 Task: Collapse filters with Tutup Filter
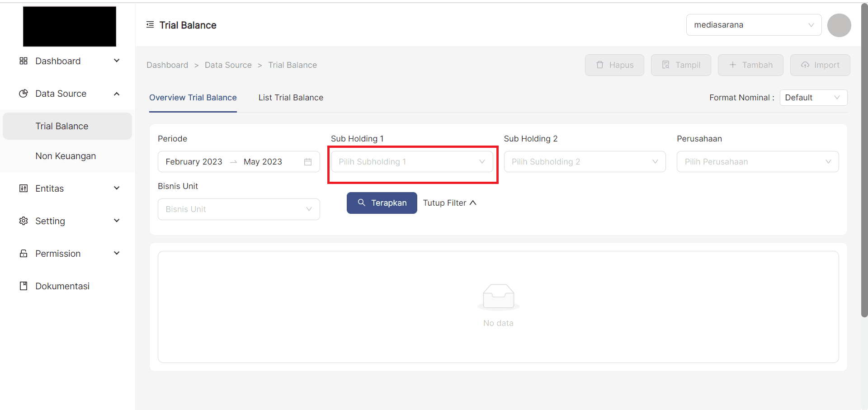449,203
